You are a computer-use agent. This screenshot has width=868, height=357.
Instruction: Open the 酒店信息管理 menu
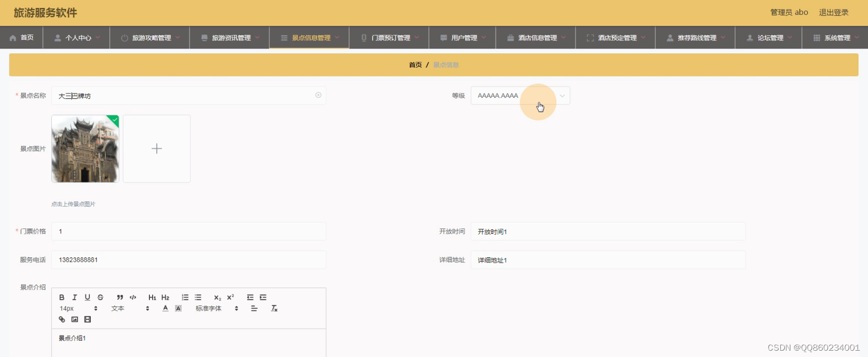pyautogui.click(x=536, y=38)
